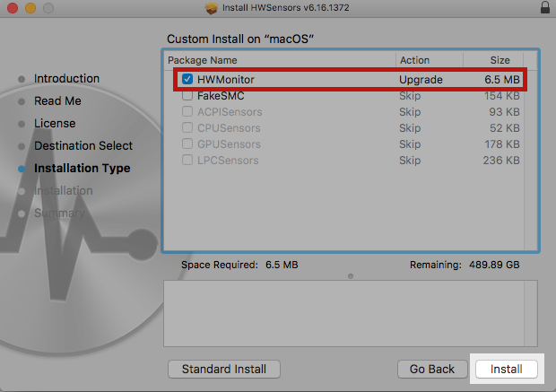Click the Introduction step bullet
This screenshot has height=392, width=556.
tap(22, 79)
